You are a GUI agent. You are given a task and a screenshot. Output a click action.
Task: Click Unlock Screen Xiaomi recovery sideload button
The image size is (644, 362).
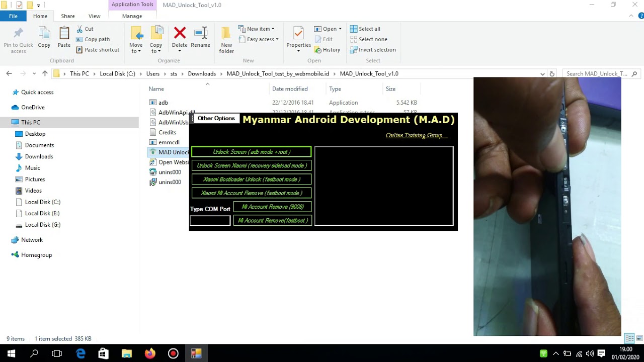pyautogui.click(x=252, y=165)
